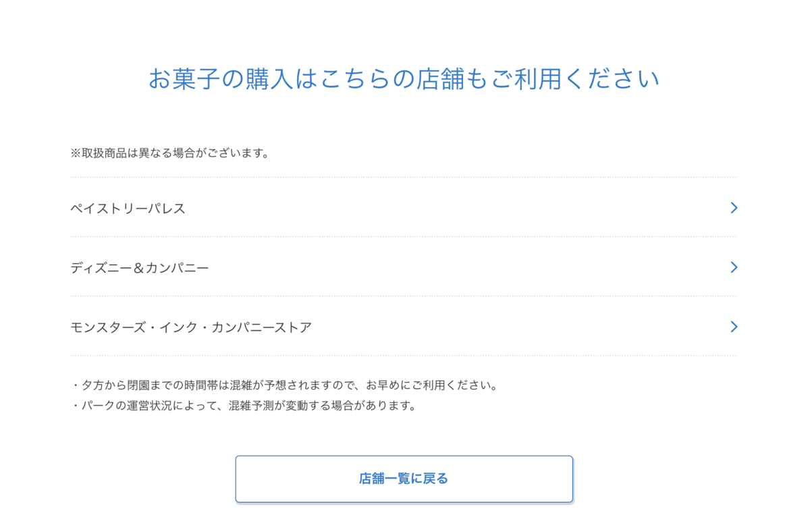Click the chevron arrow beside ペイストリーパレス
The image size is (810, 532).
click(x=734, y=208)
